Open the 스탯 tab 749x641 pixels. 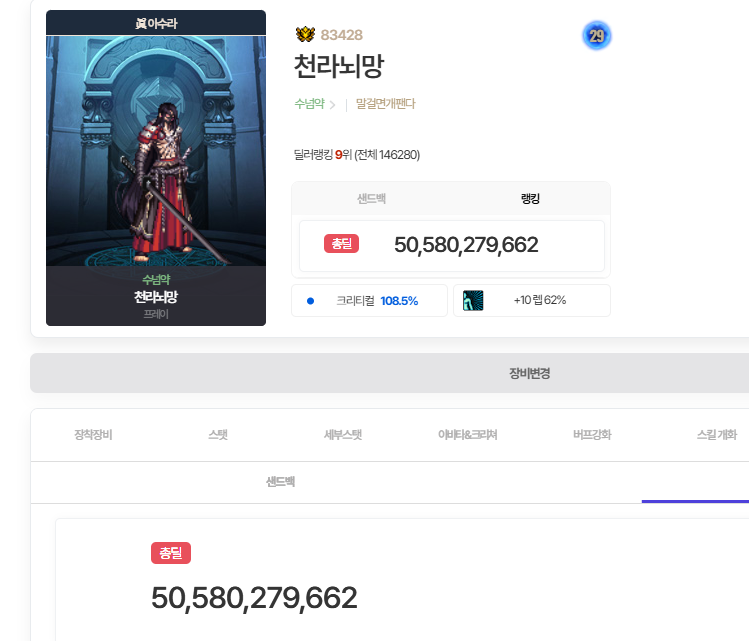pyautogui.click(x=218, y=435)
